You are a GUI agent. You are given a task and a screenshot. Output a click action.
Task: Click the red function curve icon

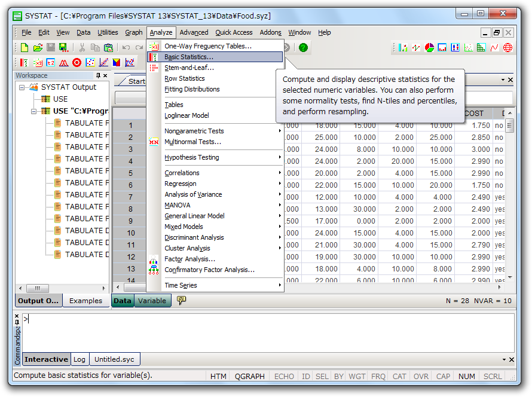[x=494, y=47]
